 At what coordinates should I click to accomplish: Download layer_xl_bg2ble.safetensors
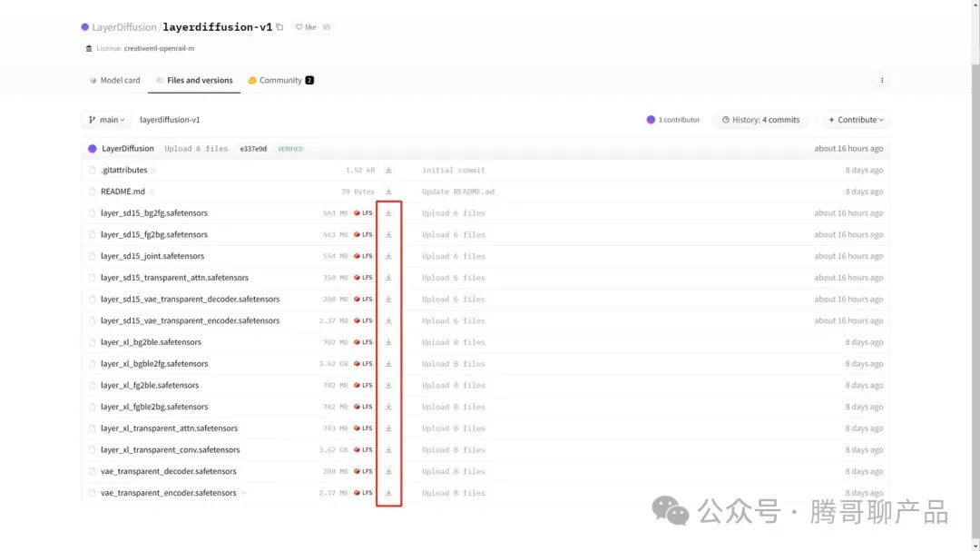point(388,342)
